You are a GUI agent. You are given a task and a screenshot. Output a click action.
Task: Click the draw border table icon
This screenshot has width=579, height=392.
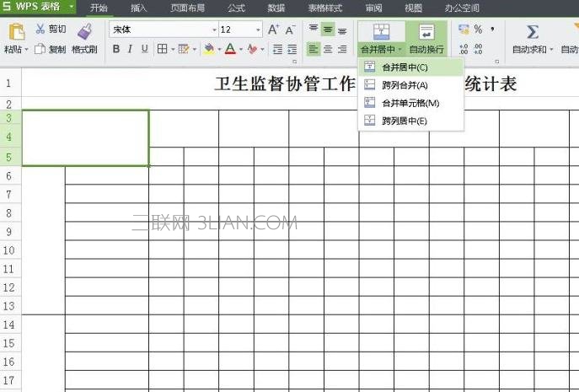184,49
